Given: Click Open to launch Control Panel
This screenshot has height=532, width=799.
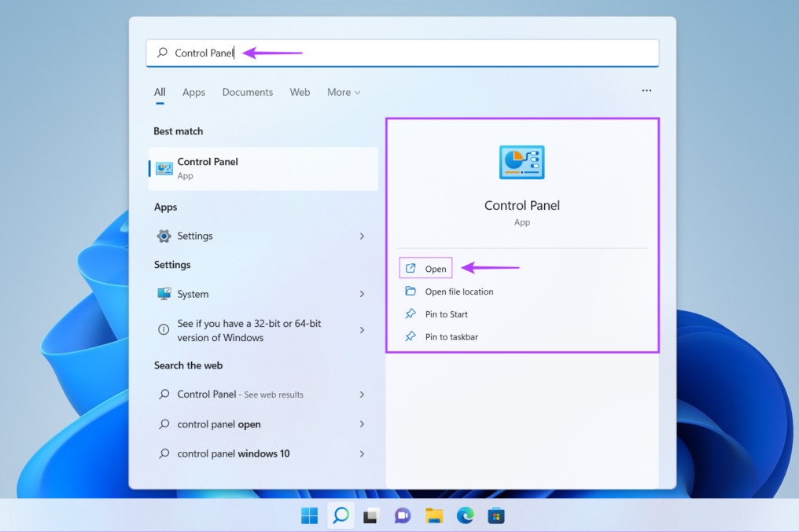Looking at the screenshot, I should tap(425, 268).
